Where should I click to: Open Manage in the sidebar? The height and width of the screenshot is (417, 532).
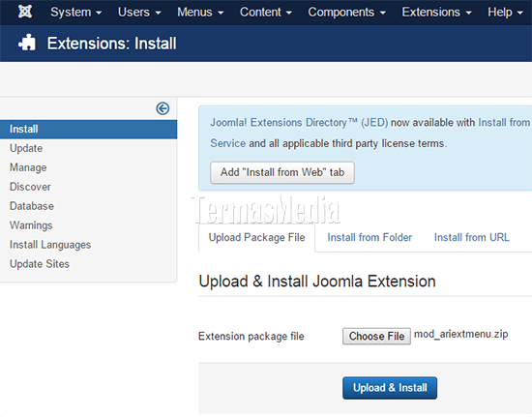click(x=28, y=167)
